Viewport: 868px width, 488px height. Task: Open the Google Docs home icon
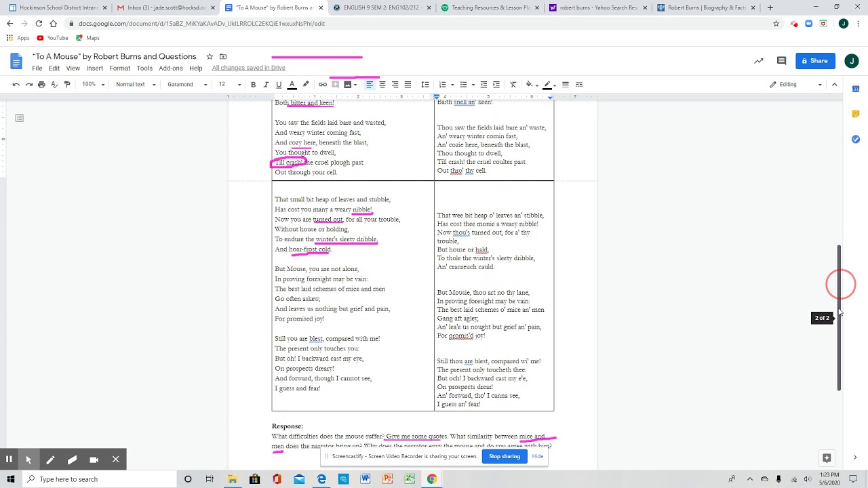click(16, 61)
